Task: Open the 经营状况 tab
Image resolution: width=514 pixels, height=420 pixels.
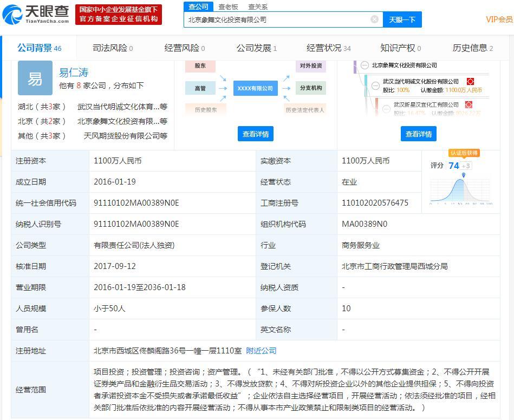Action: [x=328, y=48]
